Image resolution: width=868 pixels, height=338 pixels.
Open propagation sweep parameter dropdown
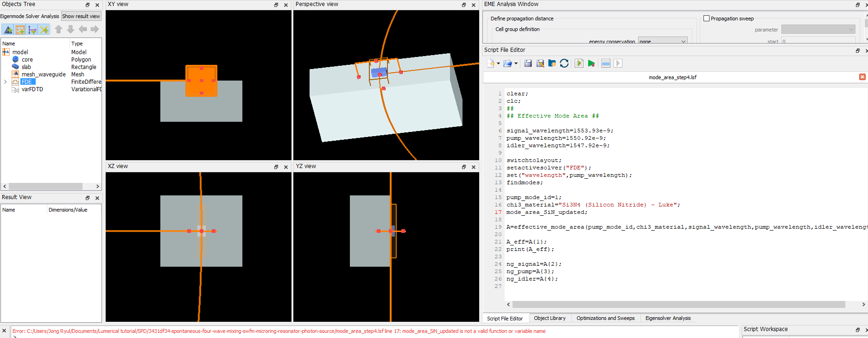pyautogui.click(x=818, y=30)
